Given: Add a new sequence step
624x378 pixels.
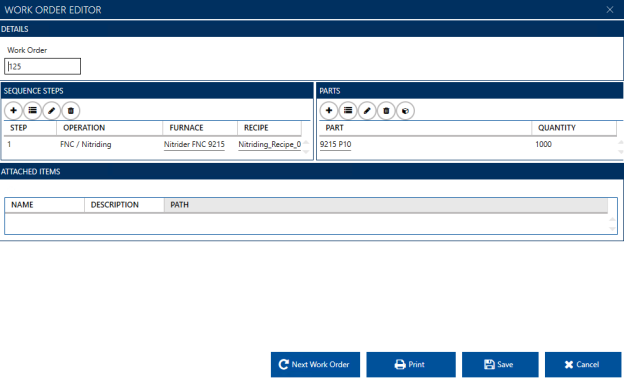Looking at the screenshot, I should point(13,111).
